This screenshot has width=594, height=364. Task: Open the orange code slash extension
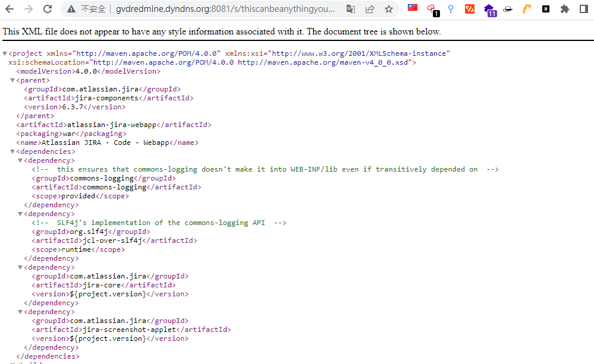tap(470, 9)
